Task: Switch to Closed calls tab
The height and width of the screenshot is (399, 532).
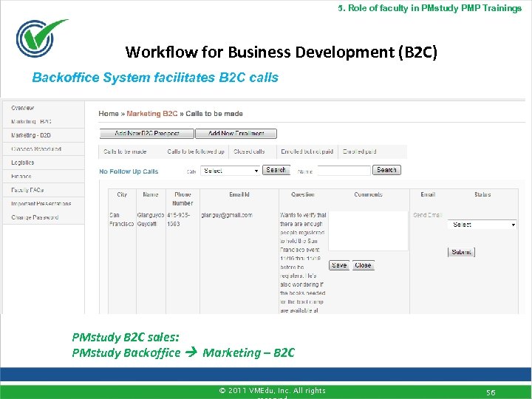Action: click(249, 151)
